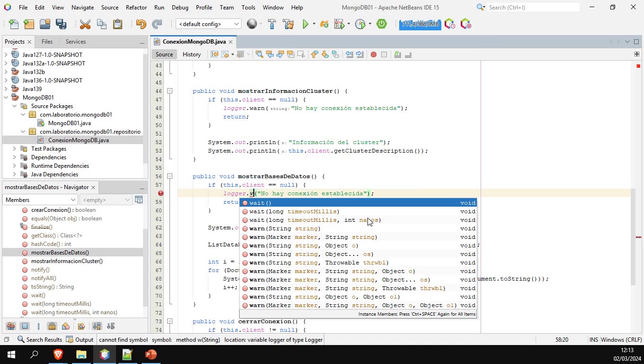This screenshot has width=644, height=364.
Task: Click the error badge beside line 58
Action: pyautogui.click(x=161, y=193)
